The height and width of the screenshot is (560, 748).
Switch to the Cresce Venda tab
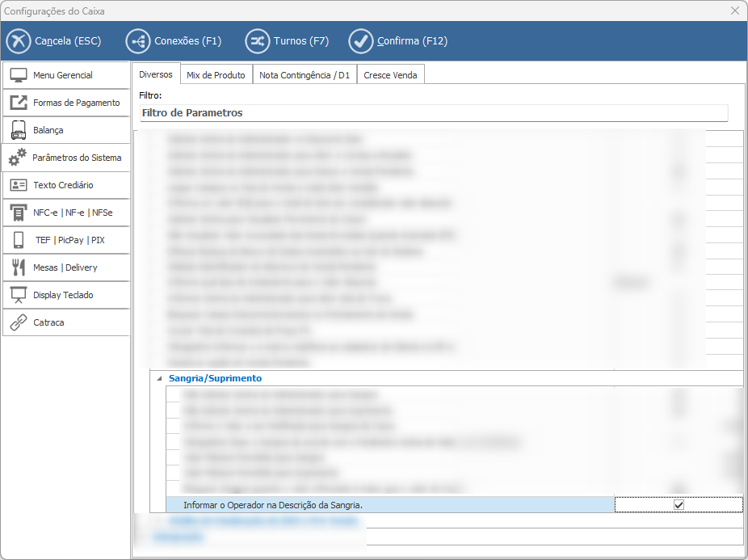coord(390,75)
